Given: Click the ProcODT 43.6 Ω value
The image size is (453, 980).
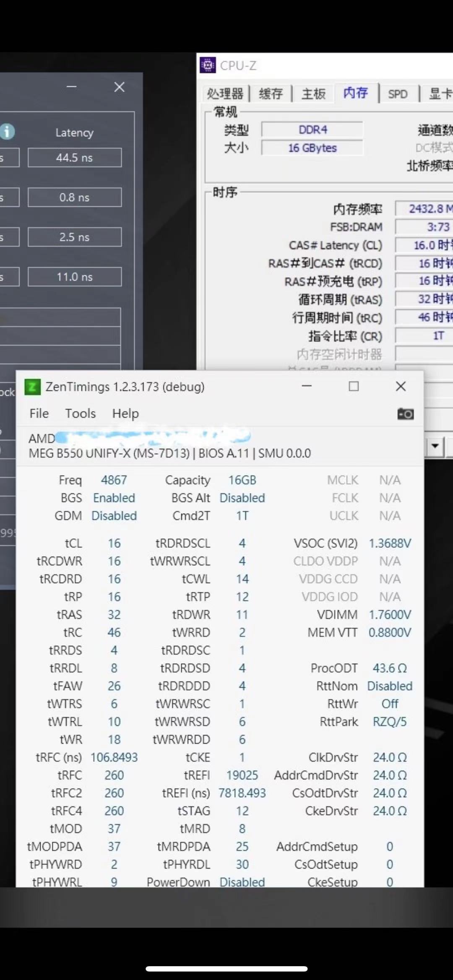Looking at the screenshot, I should point(390,668).
